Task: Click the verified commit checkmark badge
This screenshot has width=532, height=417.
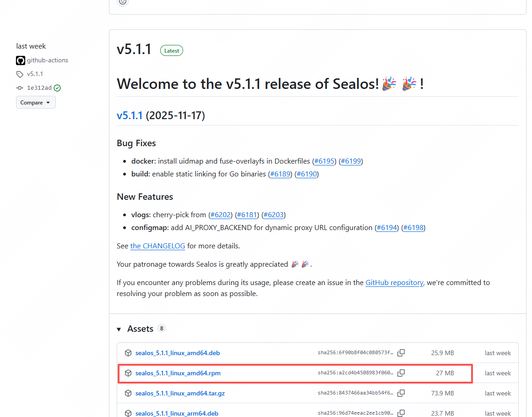Action: click(x=57, y=88)
